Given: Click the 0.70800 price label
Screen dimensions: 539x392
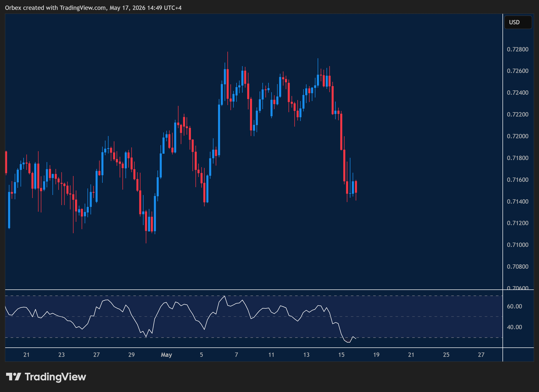Looking at the screenshot, I should click(x=518, y=267).
